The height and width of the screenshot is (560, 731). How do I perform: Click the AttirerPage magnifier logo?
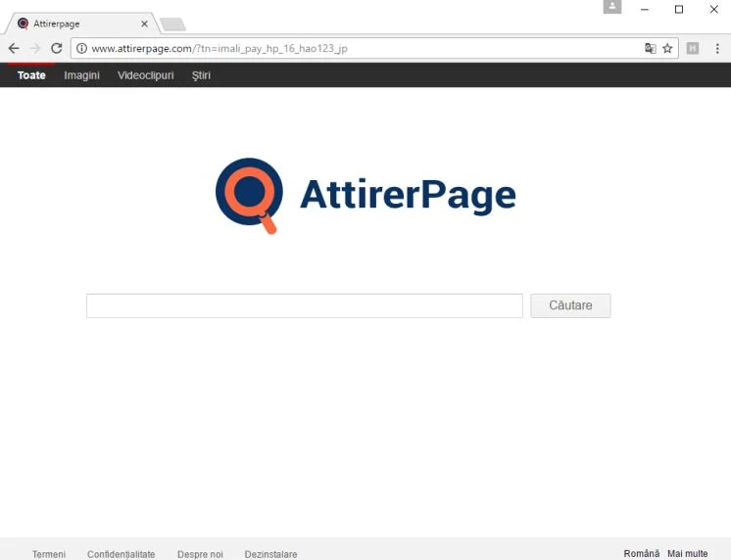click(x=250, y=195)
